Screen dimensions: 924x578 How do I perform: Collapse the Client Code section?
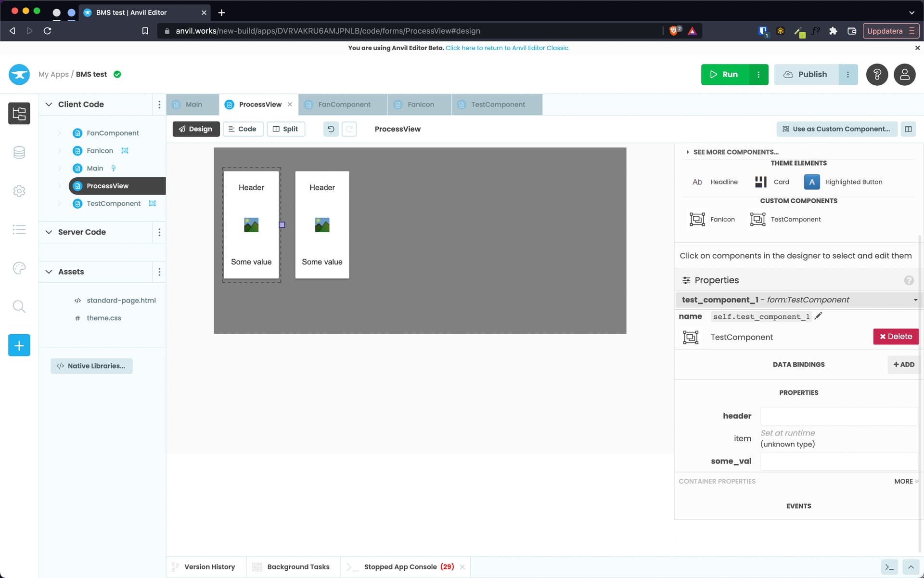click(49, 104)
